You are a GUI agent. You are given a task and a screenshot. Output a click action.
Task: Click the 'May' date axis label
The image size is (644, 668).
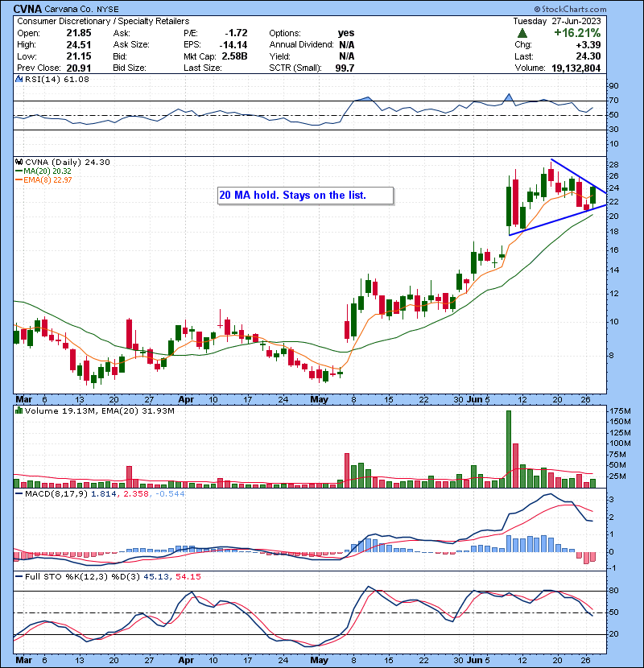[x=320, y=398]
